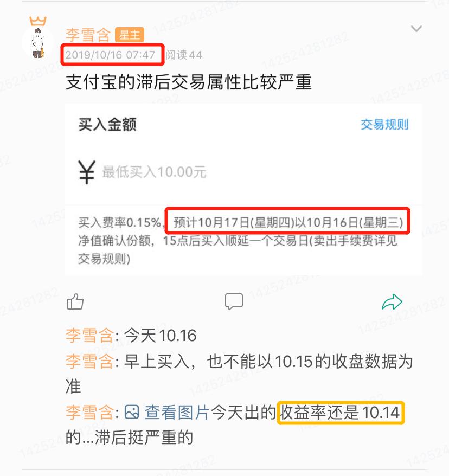Tap the thumbs-up like icon
The height and width of the screenshot is (476, 449).
(75, 301)
